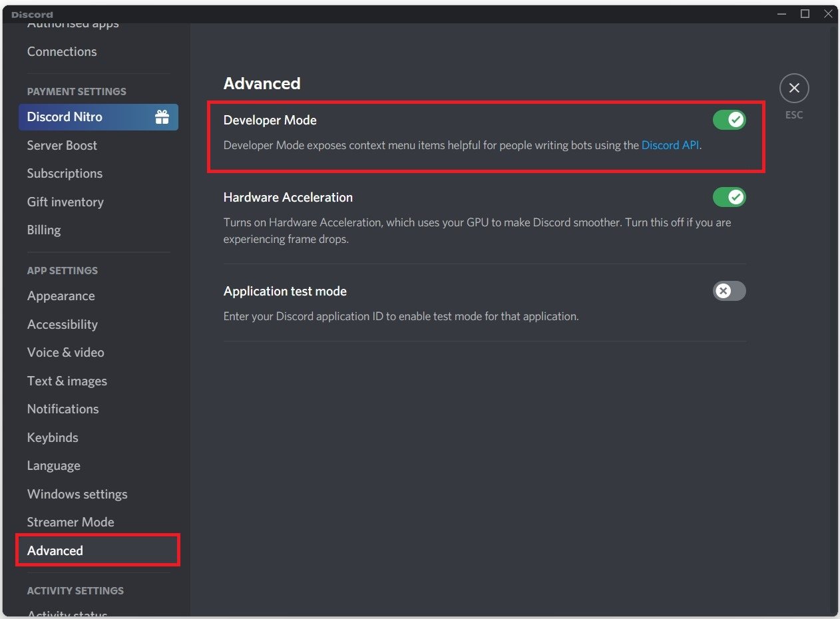Open Voice & video settings

65,352
